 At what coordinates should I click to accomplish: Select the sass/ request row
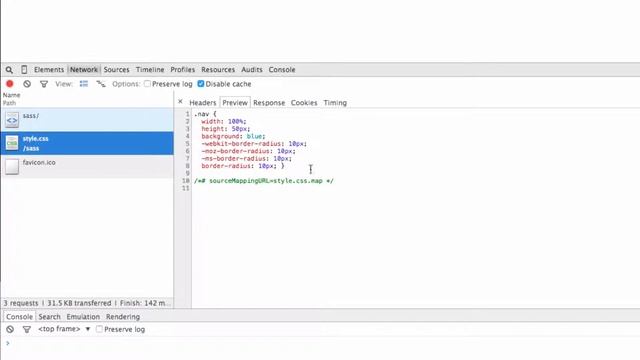pos(87,120)
